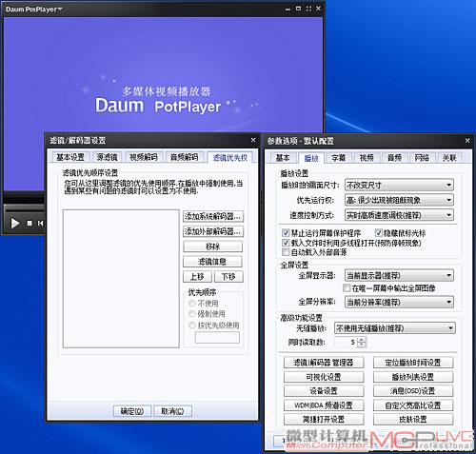Viewport: 476px width, 454px height.
Task: Open the 源滤镜 tab
Action: point(107,157)
